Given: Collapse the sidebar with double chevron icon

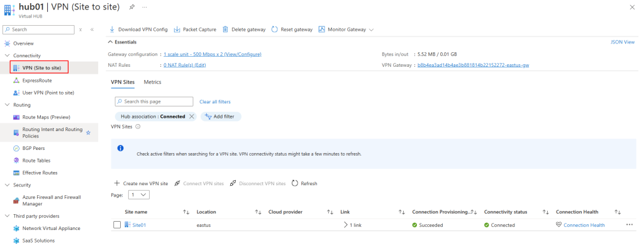Looking at the screenshot, I should [x=92, y=30].
